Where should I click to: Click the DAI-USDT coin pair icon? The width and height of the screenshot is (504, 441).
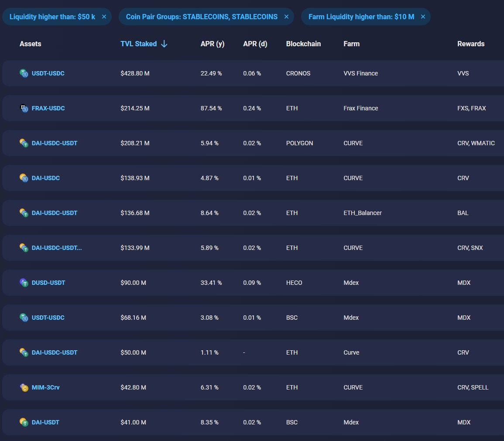[24, 422]
